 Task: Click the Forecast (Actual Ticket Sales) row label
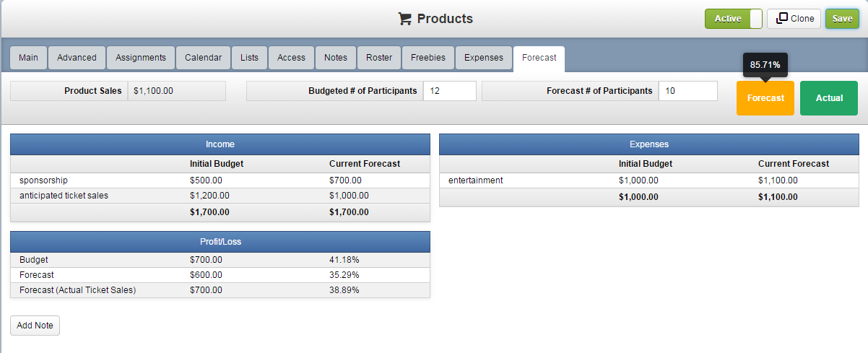pyautogui.click(x=78, y=290)
